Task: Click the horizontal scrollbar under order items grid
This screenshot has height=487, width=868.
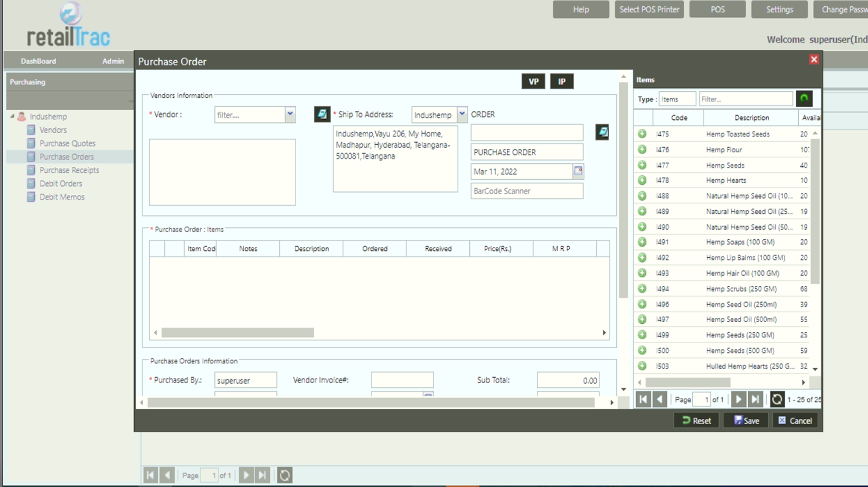Action: pos(238,333)
